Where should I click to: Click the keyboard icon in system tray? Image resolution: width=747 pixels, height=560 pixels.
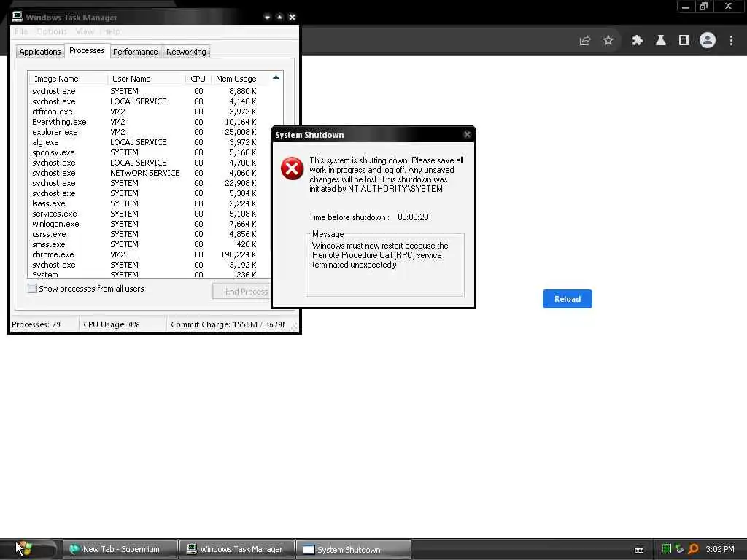(x=639, y=550)
